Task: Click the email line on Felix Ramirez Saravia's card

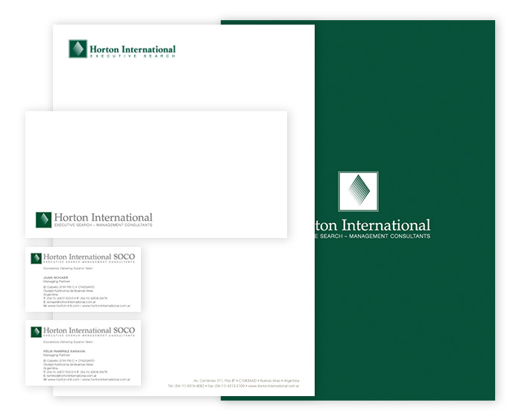Action: 70,376
